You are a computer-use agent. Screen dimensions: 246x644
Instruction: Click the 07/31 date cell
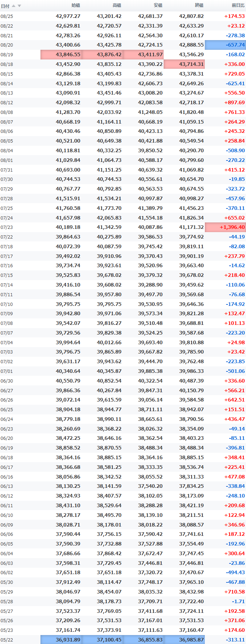pyautogui.click(x=7, y=170)
